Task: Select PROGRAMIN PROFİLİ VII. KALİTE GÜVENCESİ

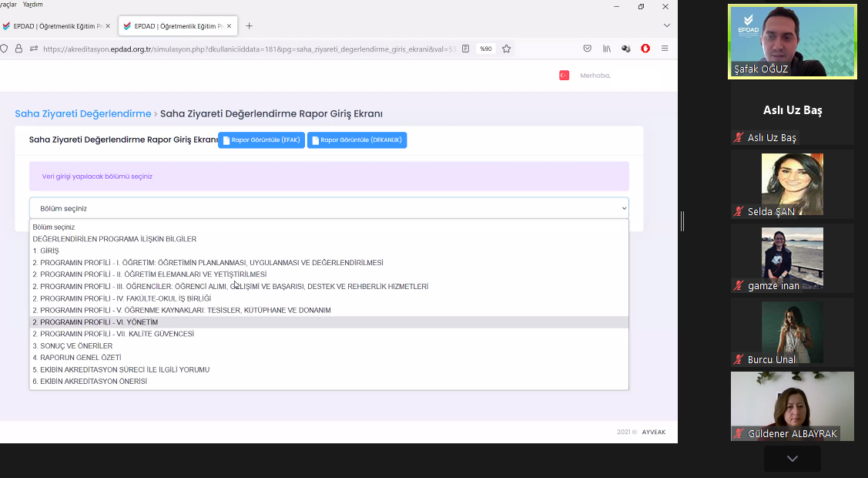Action: 113,334
